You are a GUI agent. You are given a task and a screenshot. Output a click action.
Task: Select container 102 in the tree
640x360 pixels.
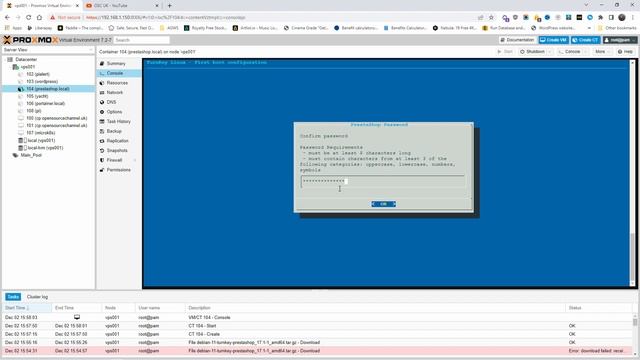38,74
